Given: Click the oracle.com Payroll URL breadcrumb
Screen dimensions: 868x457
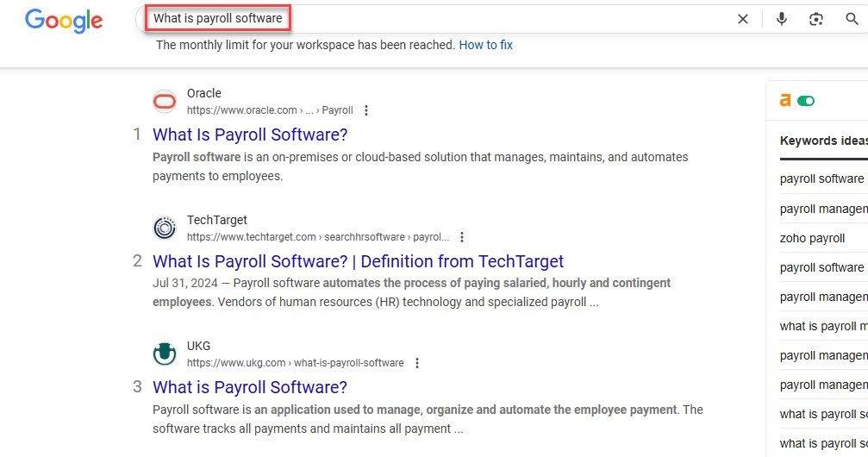Looking at the screenshot, I should pyautogui.click(x=270, y=110).
